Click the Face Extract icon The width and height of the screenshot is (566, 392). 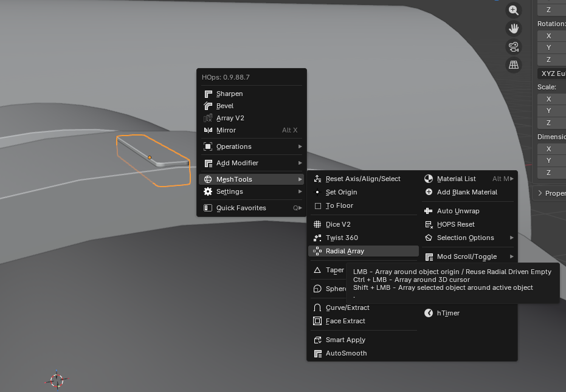coord(317,321)
